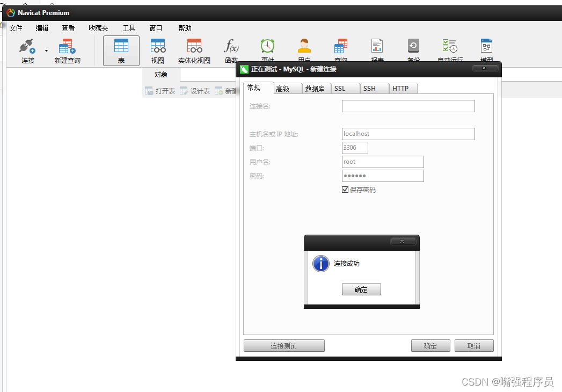Close the connection success message box
Screen dimensions: 562x392
pyautogui.click(x=403, y=241)
